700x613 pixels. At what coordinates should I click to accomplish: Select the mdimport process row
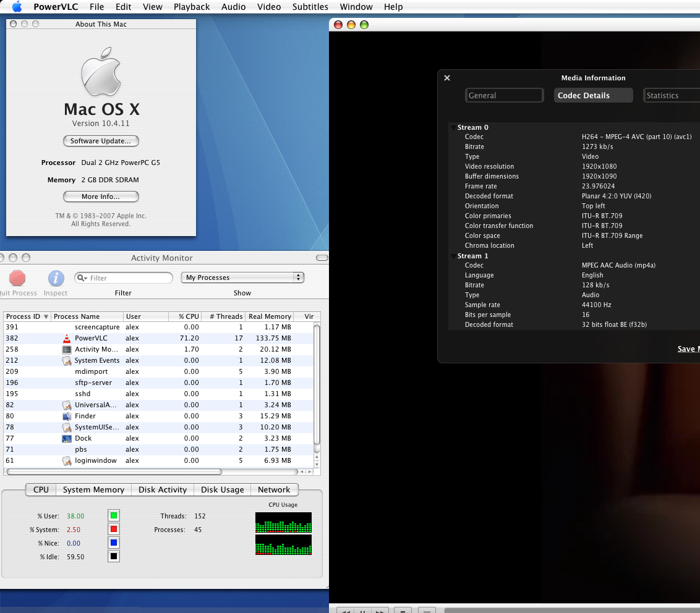click(158, 371)
